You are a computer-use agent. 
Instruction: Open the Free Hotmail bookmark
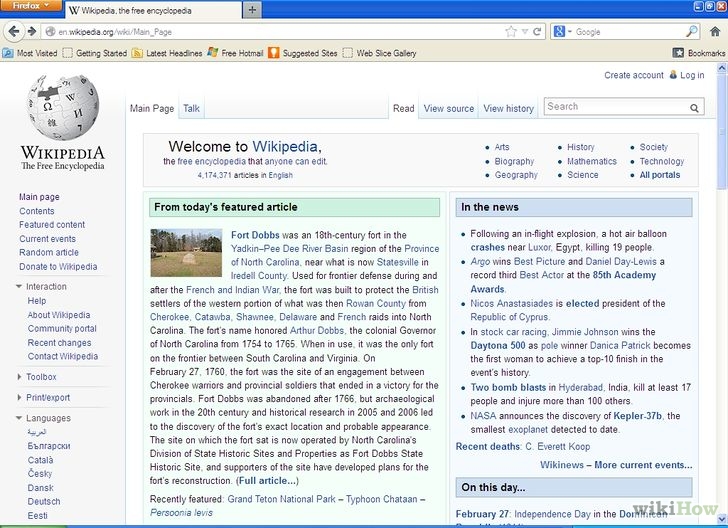[235, 53]
